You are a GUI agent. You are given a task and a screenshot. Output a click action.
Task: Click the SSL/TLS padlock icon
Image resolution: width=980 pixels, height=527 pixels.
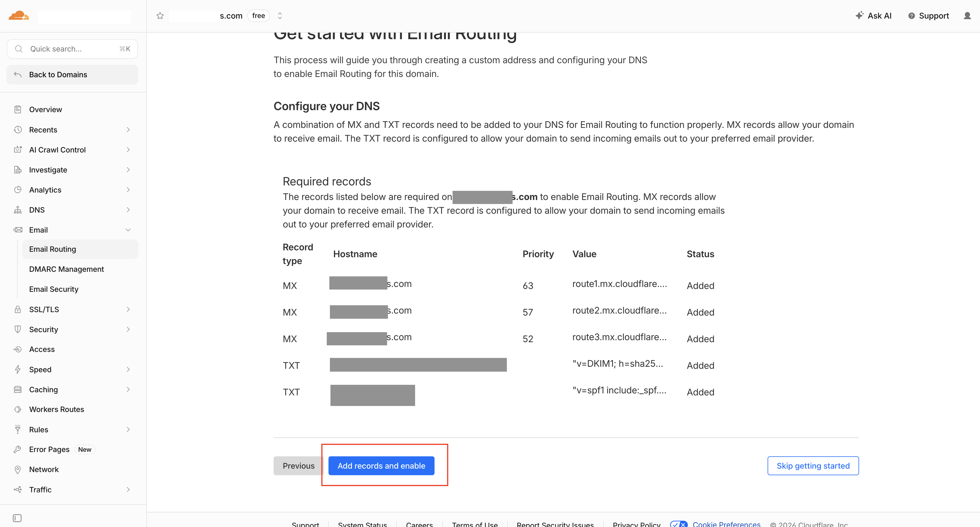[17, 309]
